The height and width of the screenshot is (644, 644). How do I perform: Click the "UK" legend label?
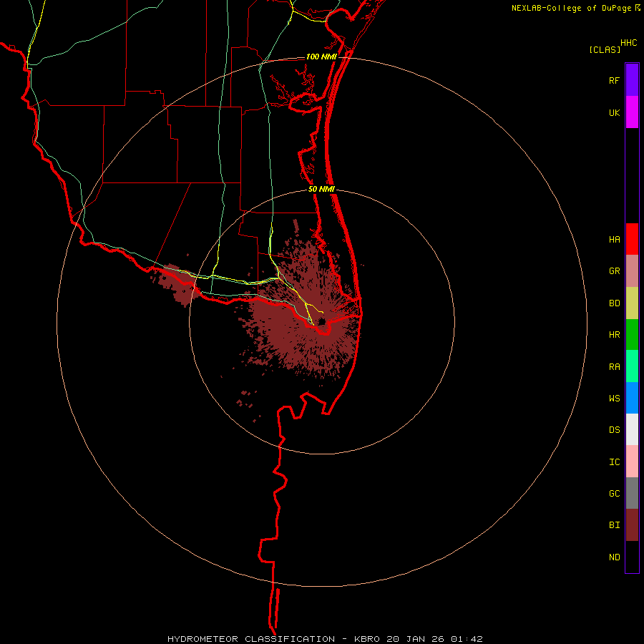[x=614, y=113]
